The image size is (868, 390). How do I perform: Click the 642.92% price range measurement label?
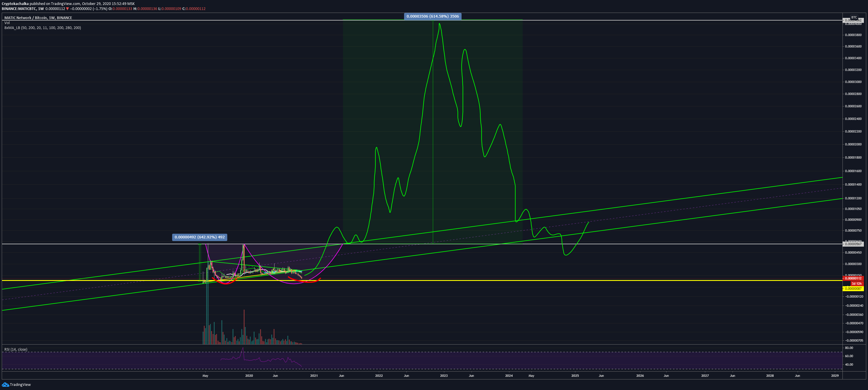pos(199,237)
